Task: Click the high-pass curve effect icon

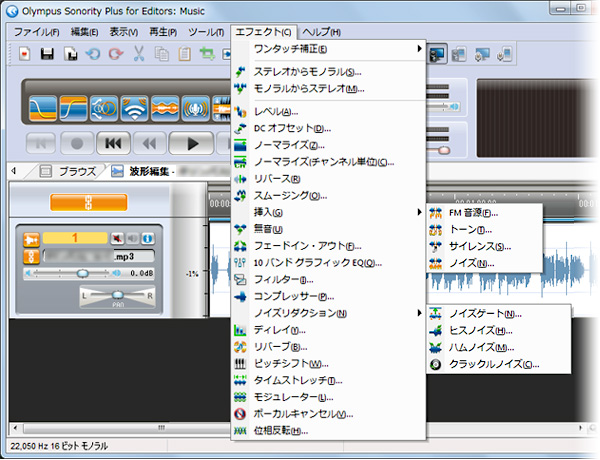Action: pos(73,109)
